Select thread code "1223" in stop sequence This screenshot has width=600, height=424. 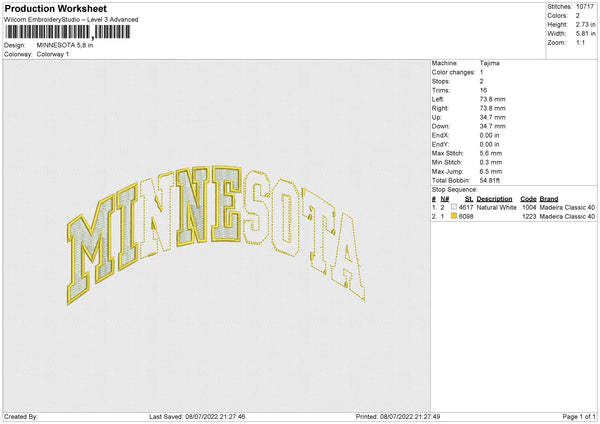click(x=529, y=217)
